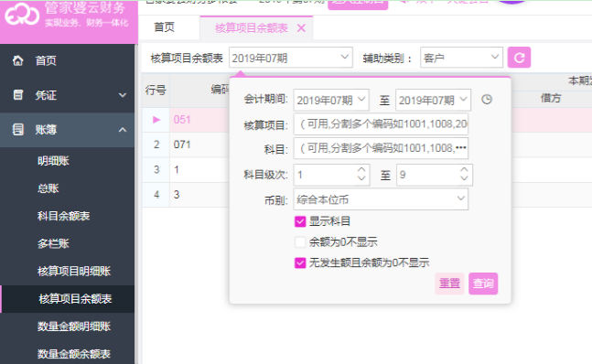Open 首页 in the sidebar
Viewport: 592px width, 364px height.
pyautogui.click(x=67, y=60)
